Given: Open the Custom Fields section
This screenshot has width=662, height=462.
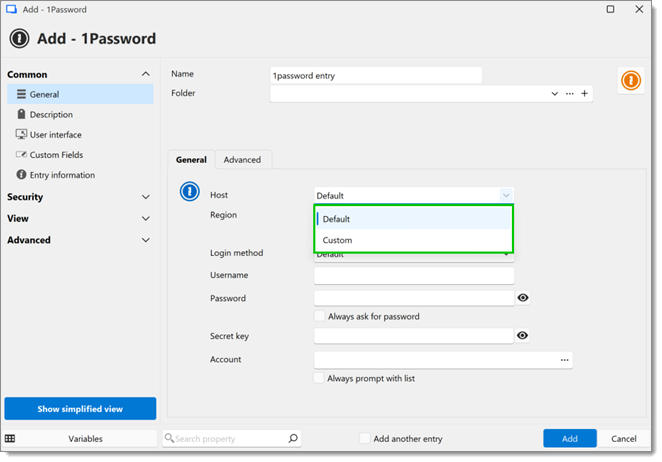Looking at the screenshot, I should [56, 155].
